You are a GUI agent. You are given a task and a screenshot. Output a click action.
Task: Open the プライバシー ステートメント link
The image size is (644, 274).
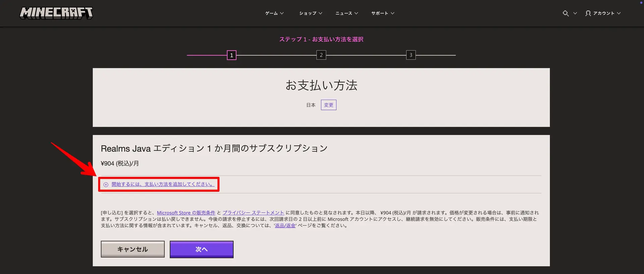click(253, 213)
